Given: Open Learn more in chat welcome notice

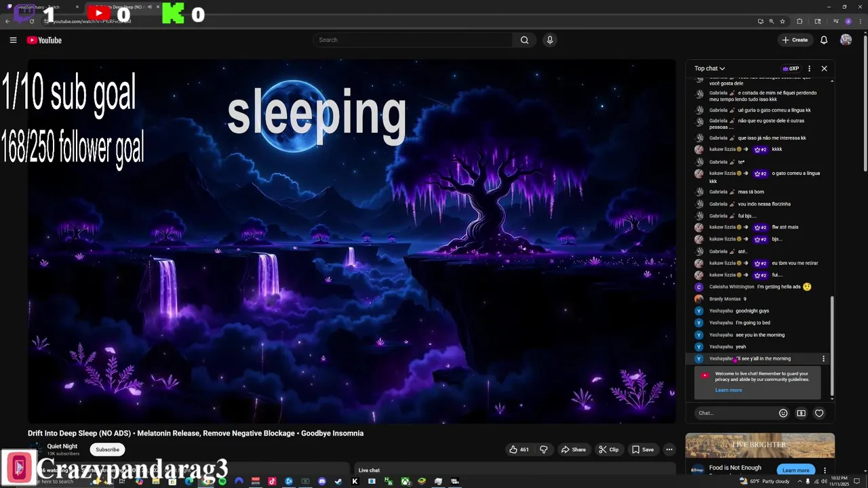Looking at the screenshot, I should (x=728, y=390).
